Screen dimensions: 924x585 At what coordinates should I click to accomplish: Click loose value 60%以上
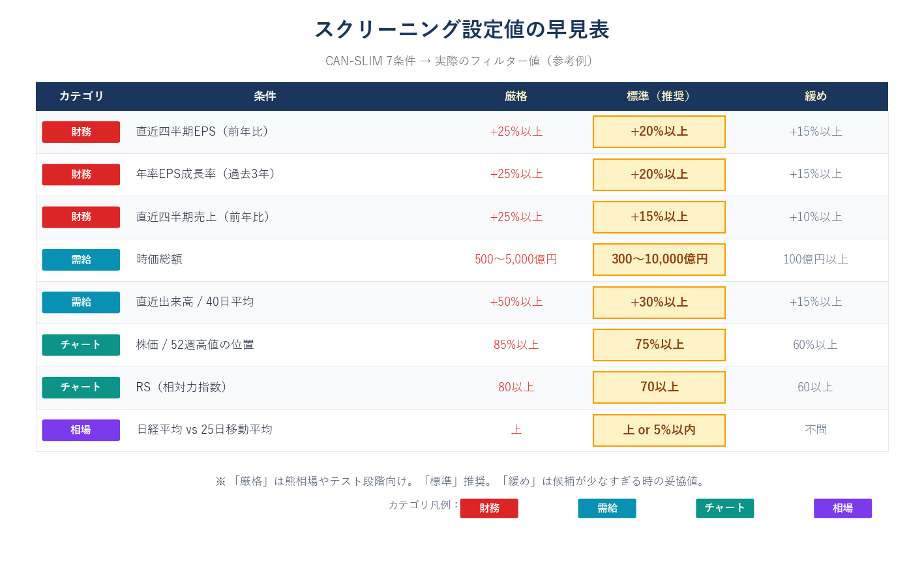816,344
